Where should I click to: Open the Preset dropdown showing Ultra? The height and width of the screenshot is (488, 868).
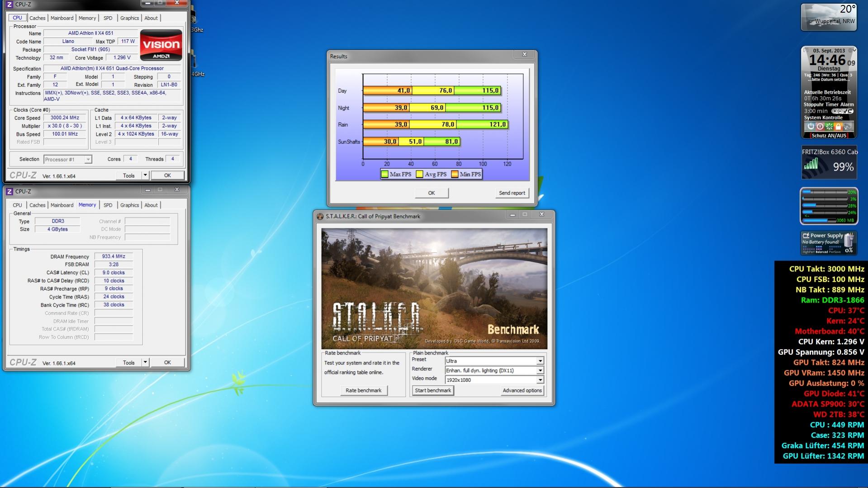point(494,361)
